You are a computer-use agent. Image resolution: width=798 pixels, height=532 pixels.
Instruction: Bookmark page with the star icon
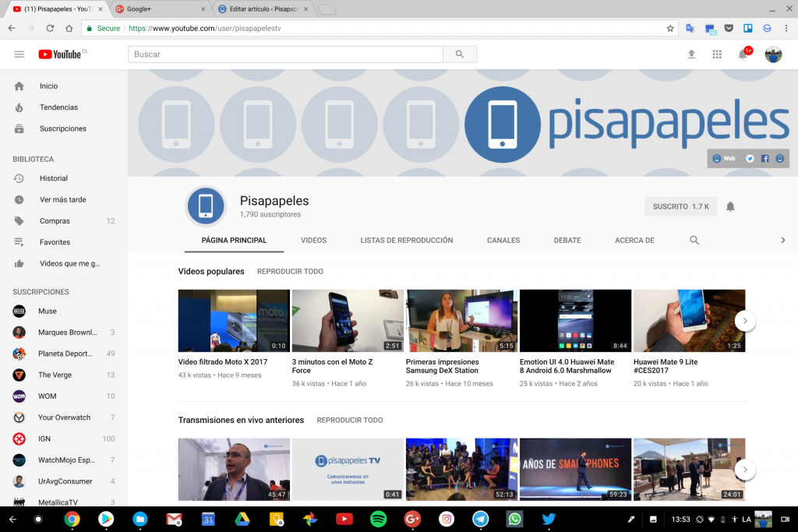tap(669, 29)
